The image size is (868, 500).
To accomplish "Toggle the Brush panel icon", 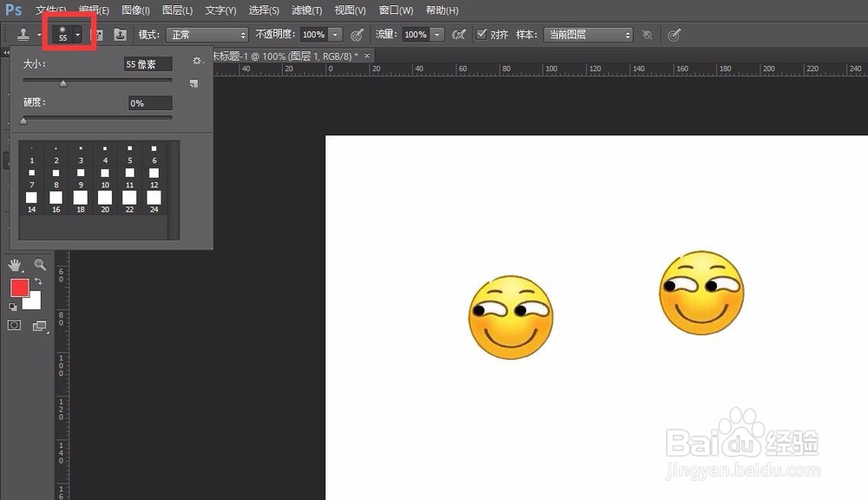I will pyautogui.click(x=98, y=35).
